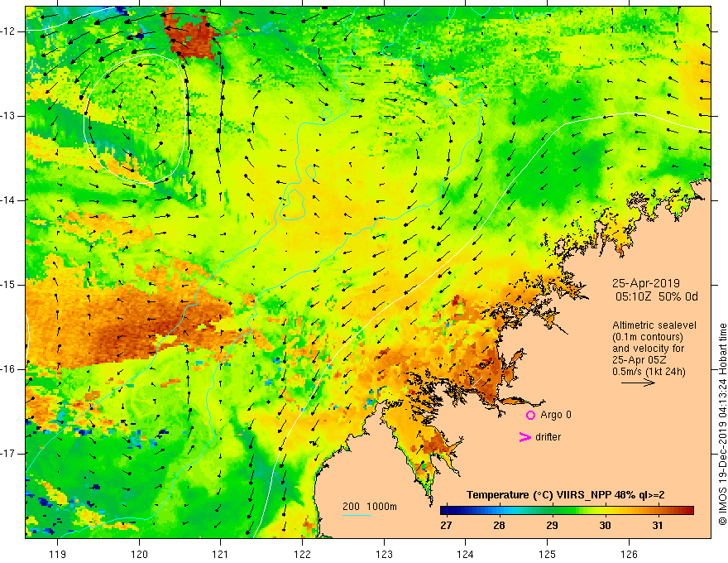The height and width of the screenshot is (563, 728).
Task: Click the 0.5m/s (1kt 24h) label
Action: [x=649, y=372]
